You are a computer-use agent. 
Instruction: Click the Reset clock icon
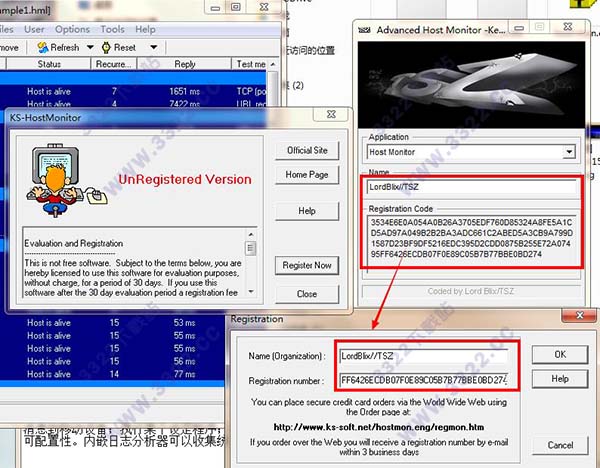tap(106, 47)
